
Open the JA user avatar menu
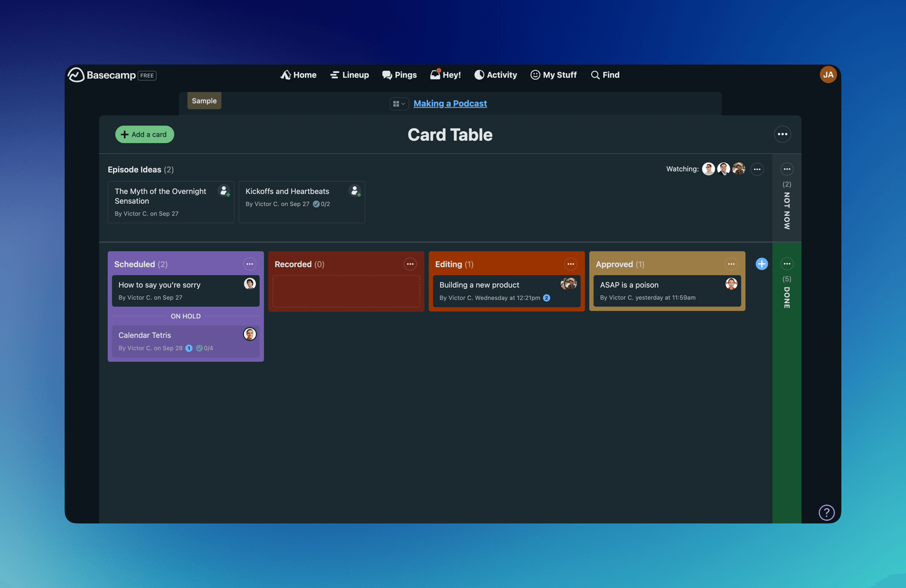pos(828,75)
